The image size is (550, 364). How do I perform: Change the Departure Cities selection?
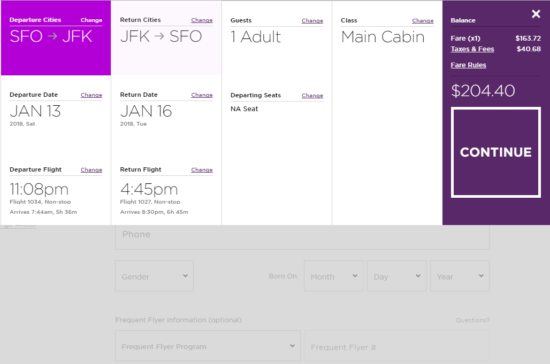91,20
